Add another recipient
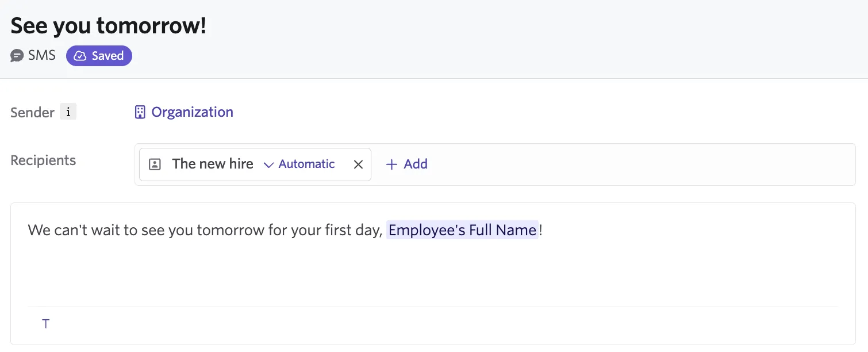 (x=406, y=164)
